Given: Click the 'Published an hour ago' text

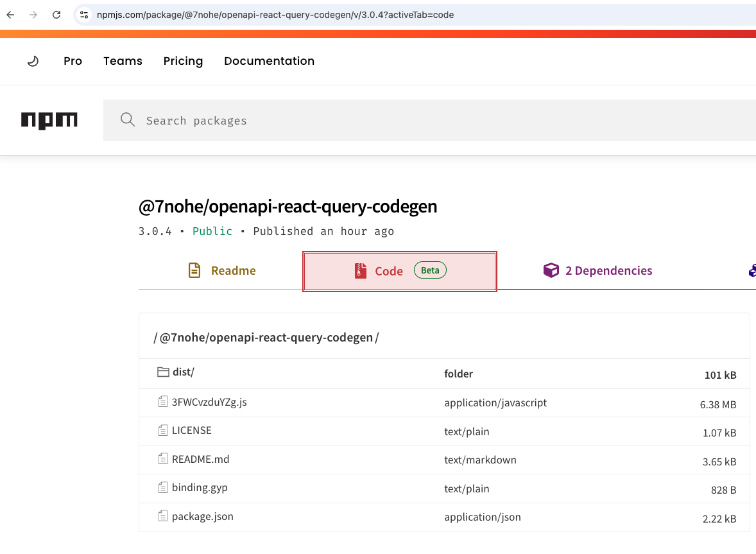Looking at the screenshot, I should point(323,232).
